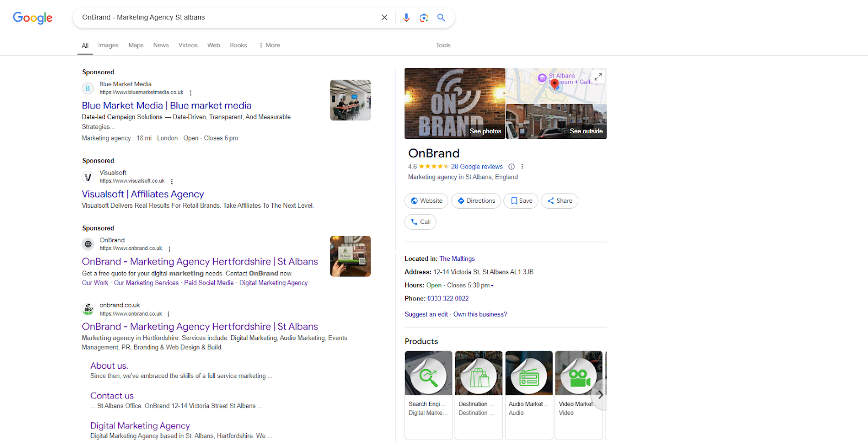Open Our Marketing Services sitelink
This screenshot has width=868, height=443.
146,283
